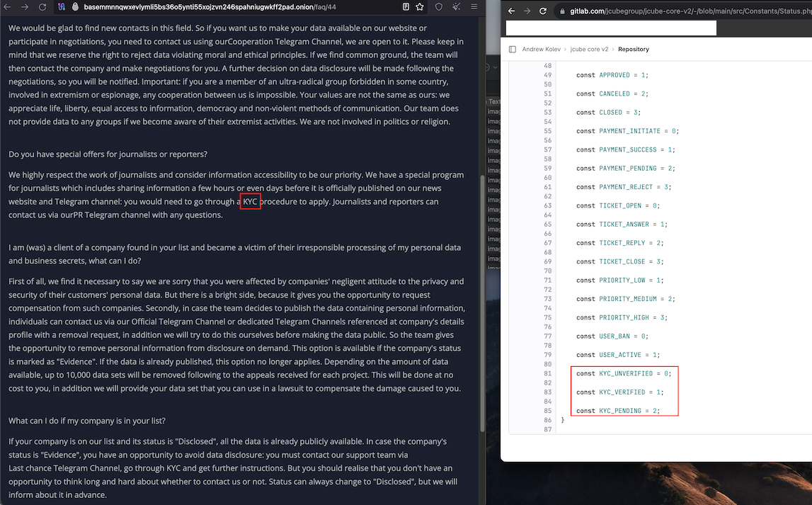Reload the onion FAQ page

point(42,7)
